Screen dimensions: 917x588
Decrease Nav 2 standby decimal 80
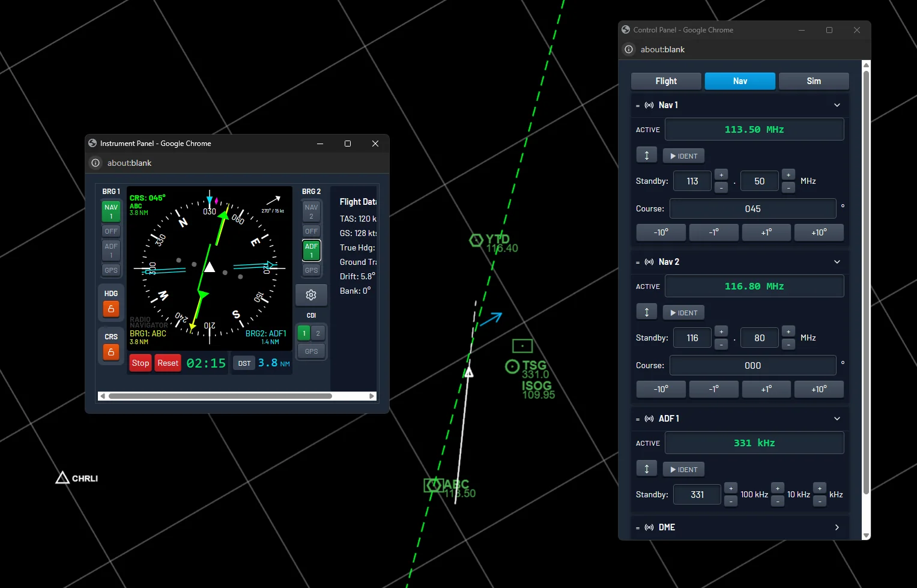click(788, 344)
